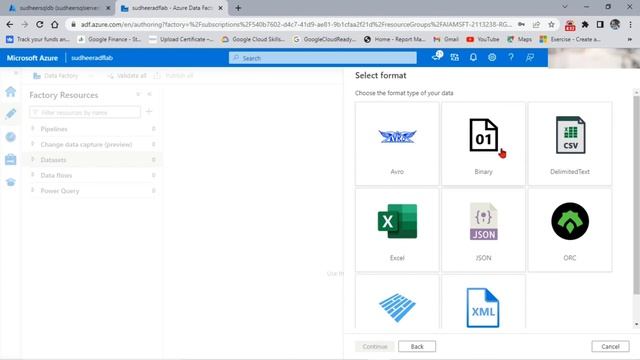Screen dimensions: 640x360
Task: Add a new resource with plus icon
Action: pos(149,111)
